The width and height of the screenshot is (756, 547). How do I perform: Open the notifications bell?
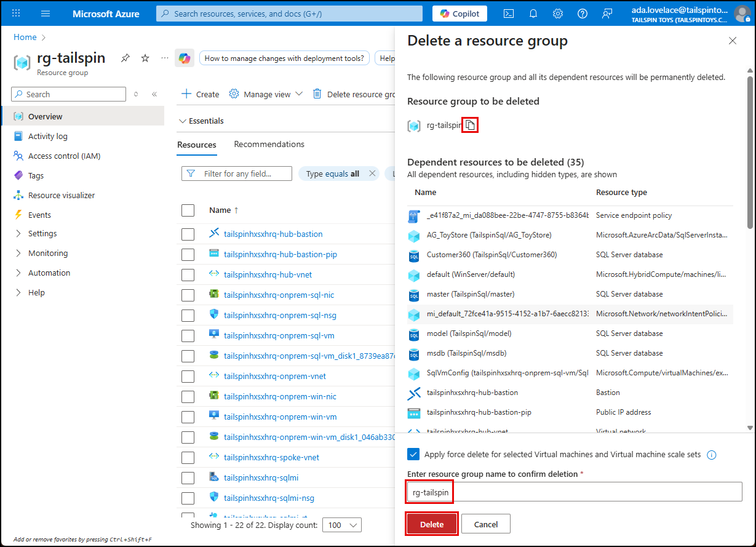[533, 13]
